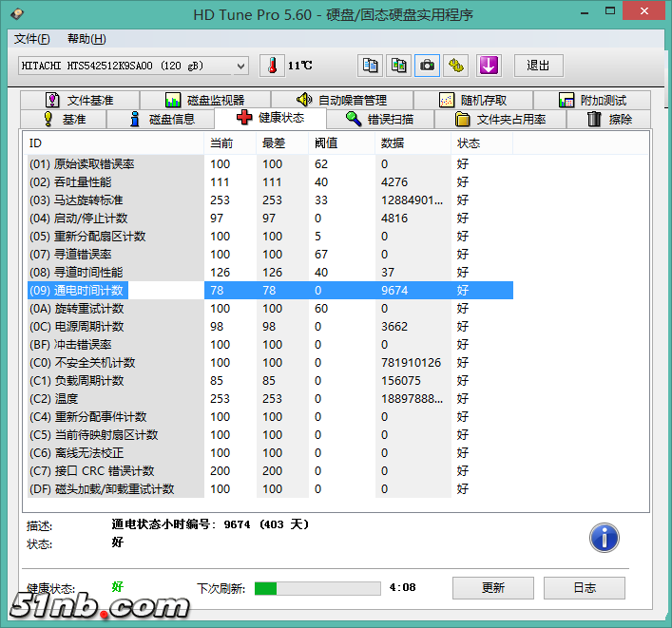This screenshot has width=672, height=628.
Task: Click the thermometer temperature icon
Action: 272,66
